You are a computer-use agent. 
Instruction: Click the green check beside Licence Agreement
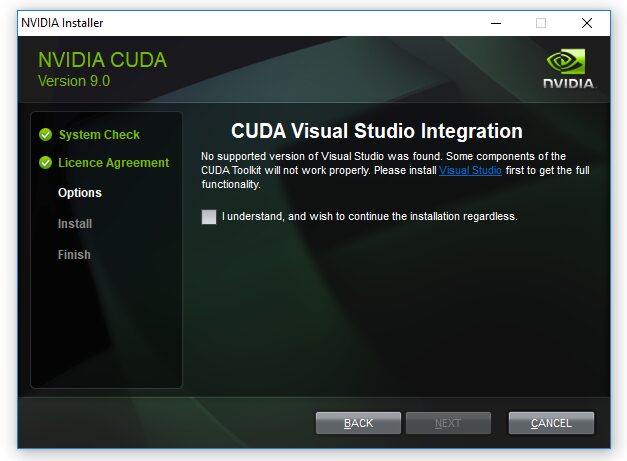click(x=46, y=163)
